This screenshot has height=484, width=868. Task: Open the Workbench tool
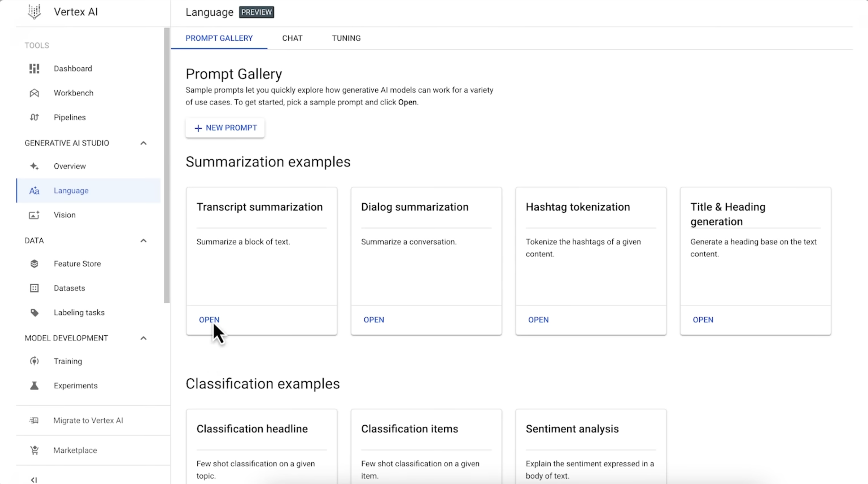click(x=34, y=93)
